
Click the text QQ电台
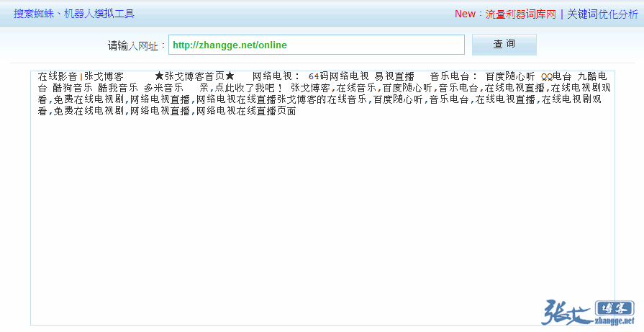(x=556, y=76)
